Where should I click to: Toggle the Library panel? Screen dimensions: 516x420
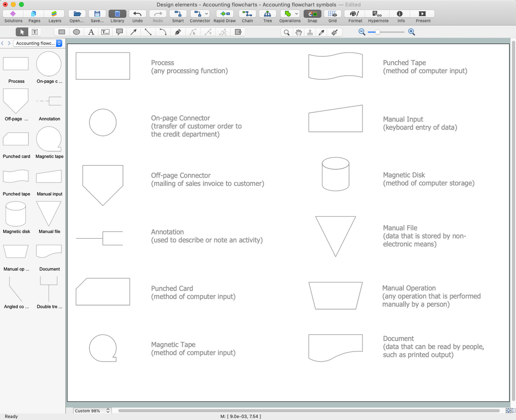117,14
